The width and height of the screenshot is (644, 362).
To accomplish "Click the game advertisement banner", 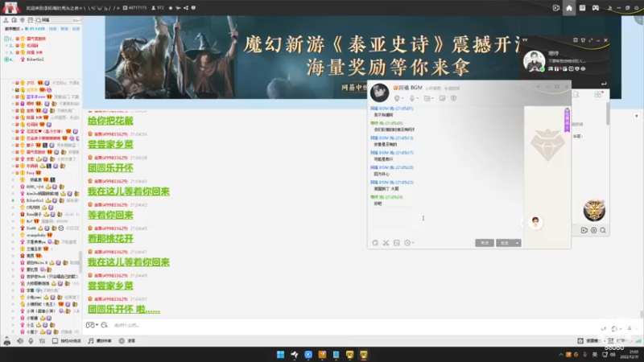I will click(x=363, y=57).
